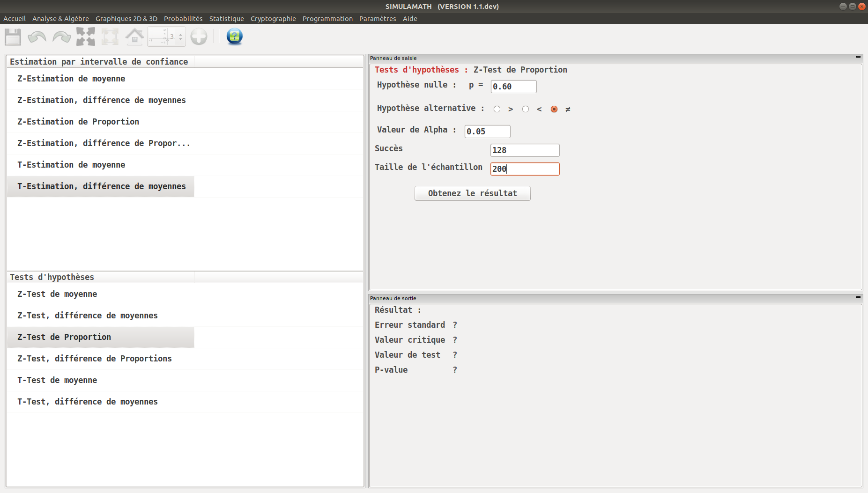Increase the toolbar spinner value showing 3
The height and width of the screenshot is (493, 868).
tap(181, 34)
